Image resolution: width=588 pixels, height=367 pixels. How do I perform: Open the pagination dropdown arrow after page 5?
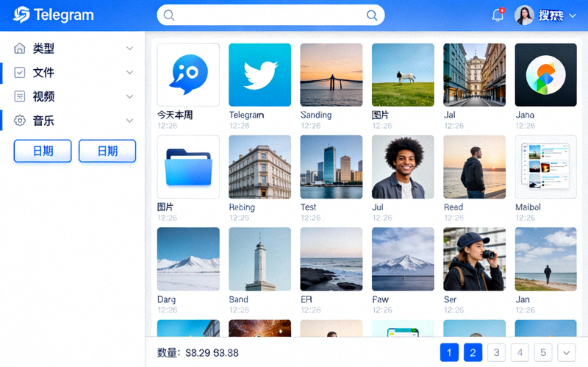point(566,353)
